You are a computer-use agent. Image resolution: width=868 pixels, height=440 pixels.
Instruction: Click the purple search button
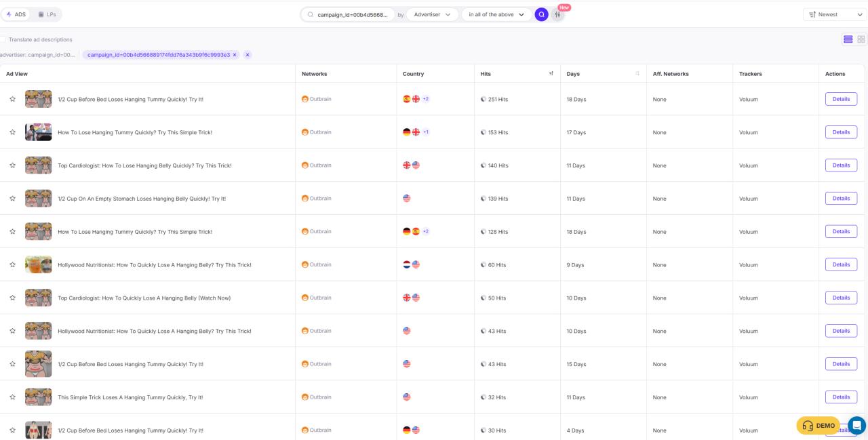tap(541, 14)
